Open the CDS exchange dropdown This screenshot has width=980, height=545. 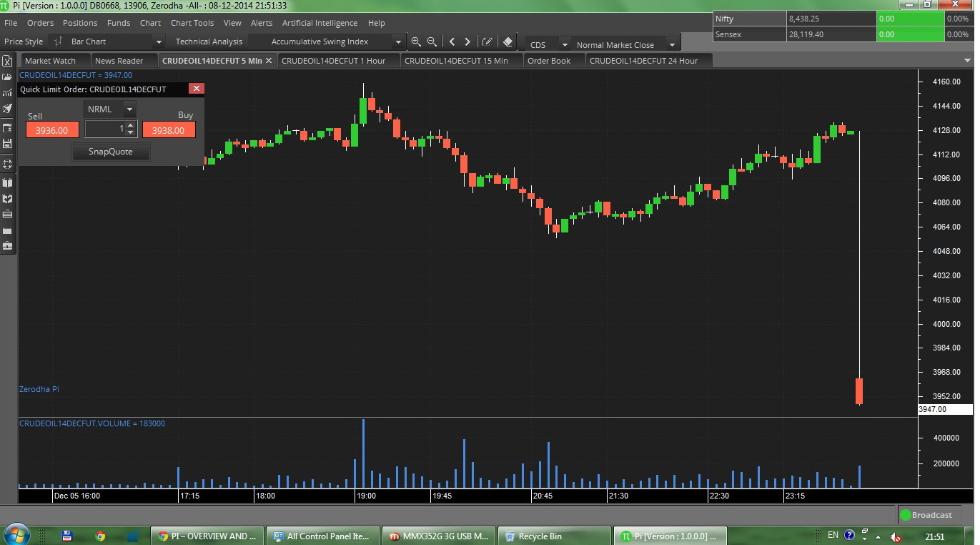click(x=565, y=45)
